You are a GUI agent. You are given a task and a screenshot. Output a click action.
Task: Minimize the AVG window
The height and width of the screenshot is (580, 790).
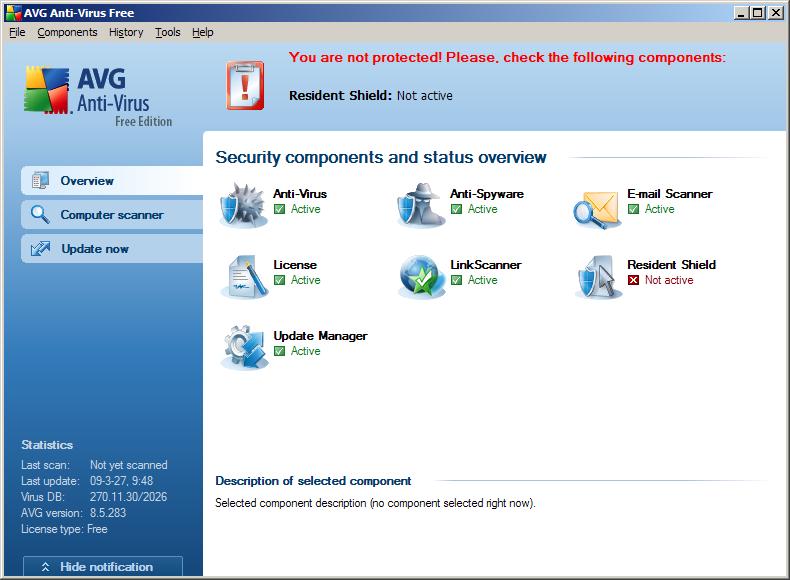tap(741, 13)
